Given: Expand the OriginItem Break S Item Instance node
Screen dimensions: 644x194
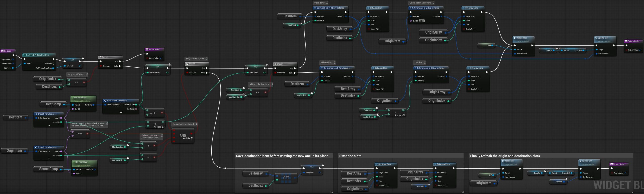Looking at the screenshot, I should coord(49,159).
